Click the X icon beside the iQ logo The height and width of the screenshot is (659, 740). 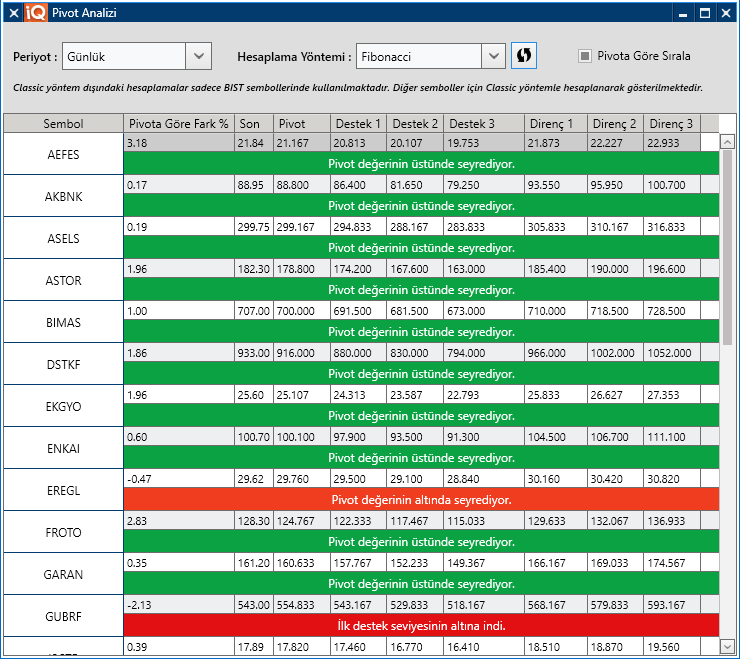(13, 12)
